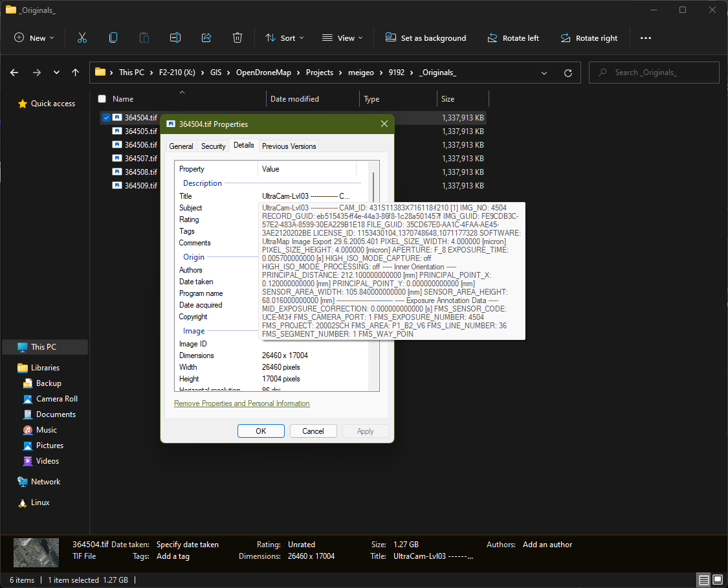
Task: Go forward with the right arrow
Action: coord(37,73)
